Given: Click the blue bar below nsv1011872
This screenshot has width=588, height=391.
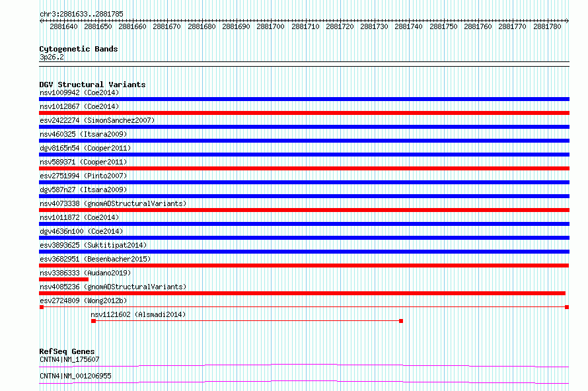Looking at the screenshot, I should point(304,224).
